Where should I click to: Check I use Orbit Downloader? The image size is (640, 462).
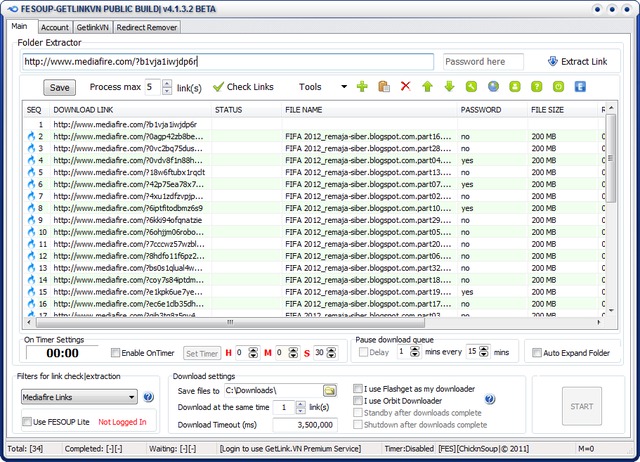coord(358,400)
